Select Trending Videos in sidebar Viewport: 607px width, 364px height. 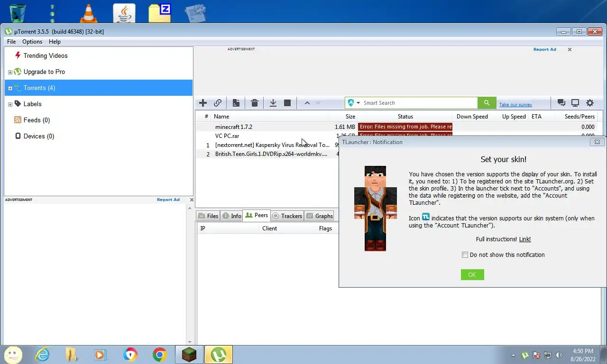46,55
